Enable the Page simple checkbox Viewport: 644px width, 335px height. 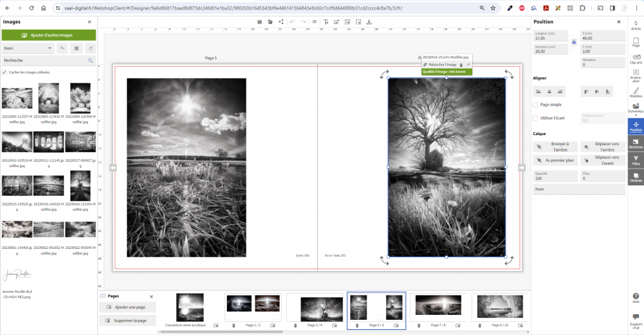coord(535,105)
